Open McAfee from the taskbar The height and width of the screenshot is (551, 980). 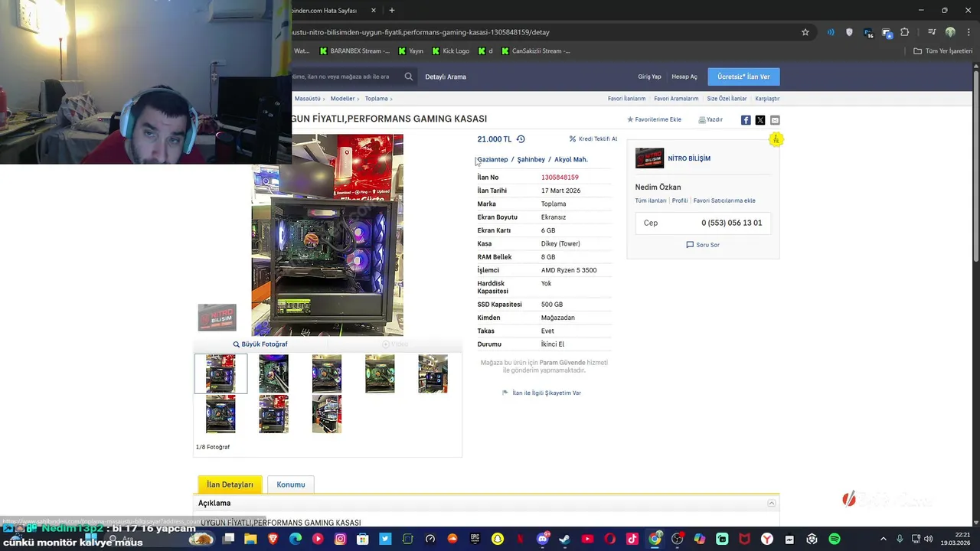coord(745,539)
